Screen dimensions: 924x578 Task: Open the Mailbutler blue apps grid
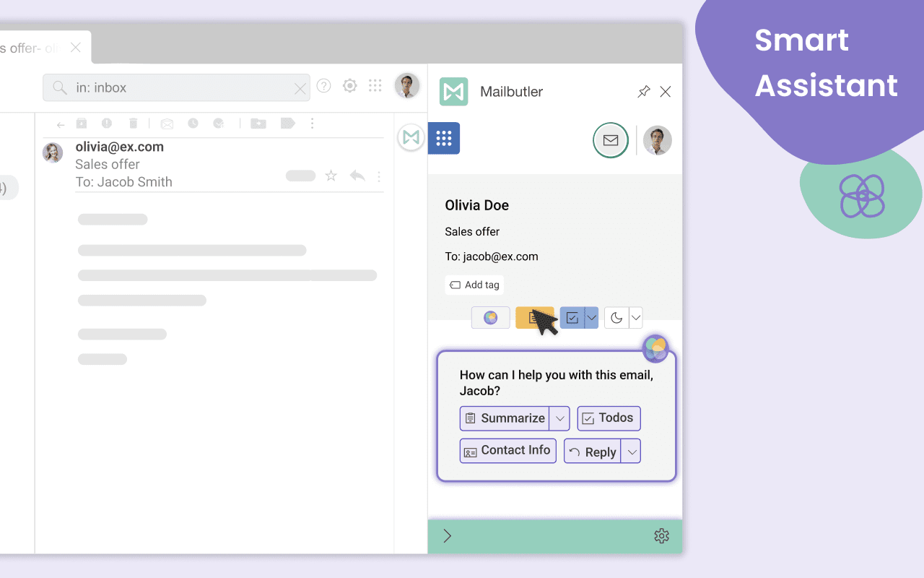pyautogui.click(x=444, y=138)
